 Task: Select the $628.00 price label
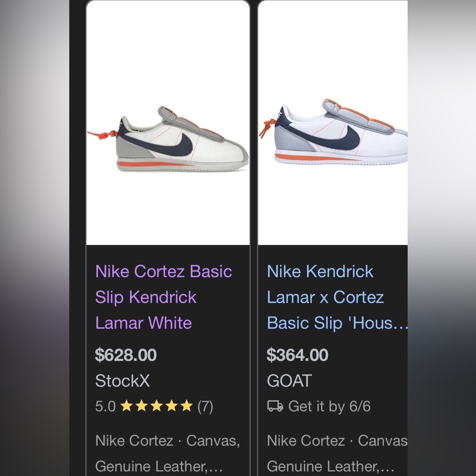click(127, 355)
